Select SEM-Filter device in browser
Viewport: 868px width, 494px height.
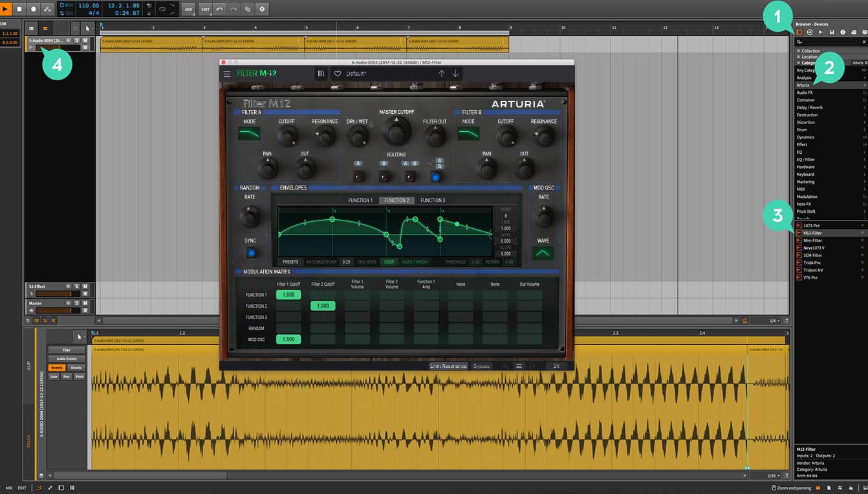831,255
